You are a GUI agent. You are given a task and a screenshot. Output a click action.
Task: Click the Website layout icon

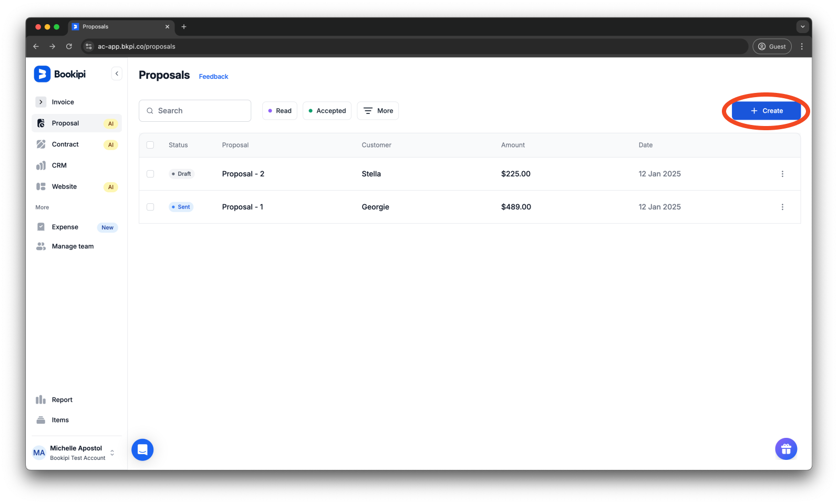41,186
